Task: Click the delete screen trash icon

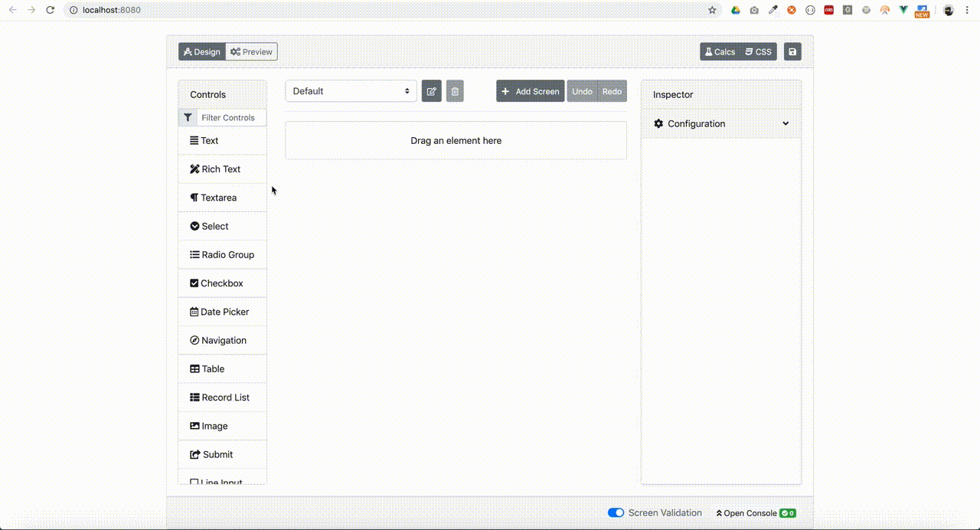Action: [x=455, y=91]
